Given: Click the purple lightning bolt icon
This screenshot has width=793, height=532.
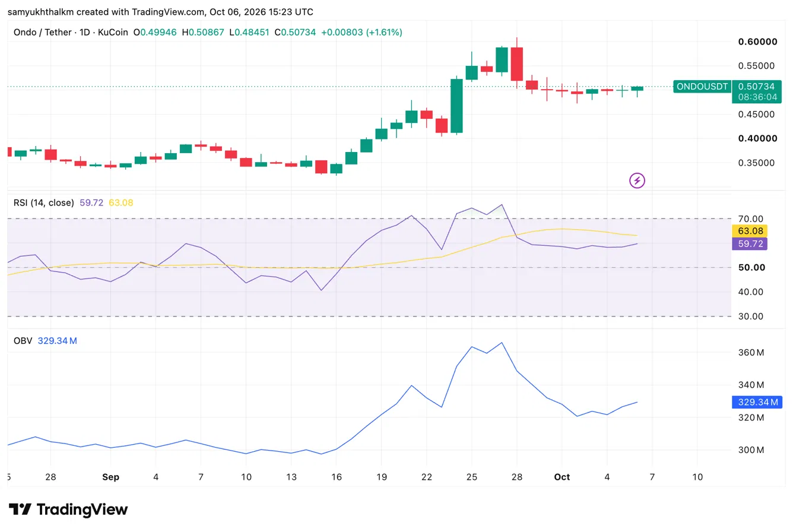Looking at the screenshot, I should coord(637,180).
